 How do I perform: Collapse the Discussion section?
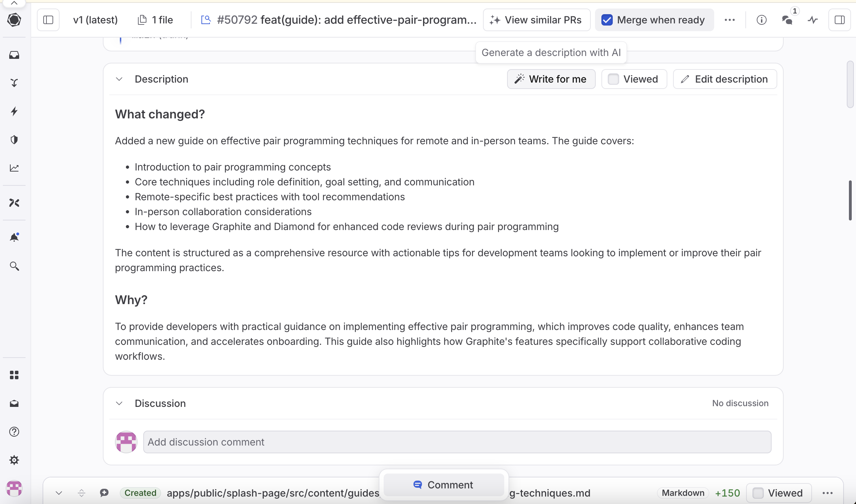coord(119,403)
